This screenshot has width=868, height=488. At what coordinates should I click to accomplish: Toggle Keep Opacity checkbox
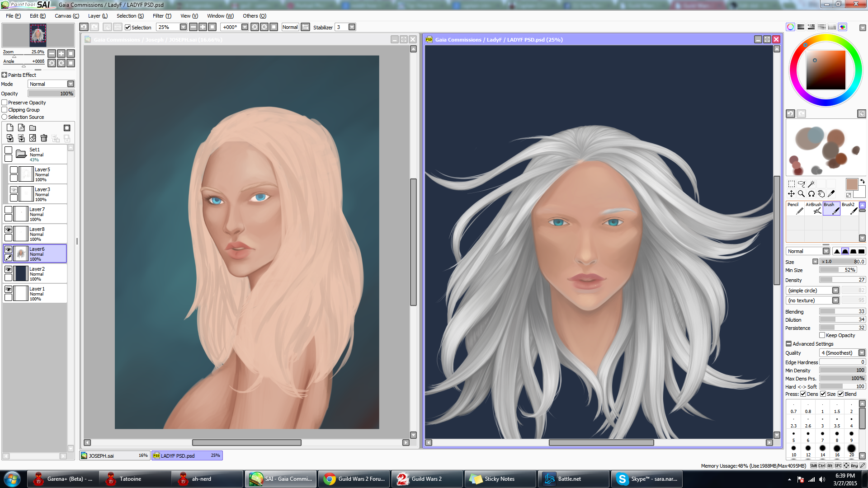(x=822, y=335)
